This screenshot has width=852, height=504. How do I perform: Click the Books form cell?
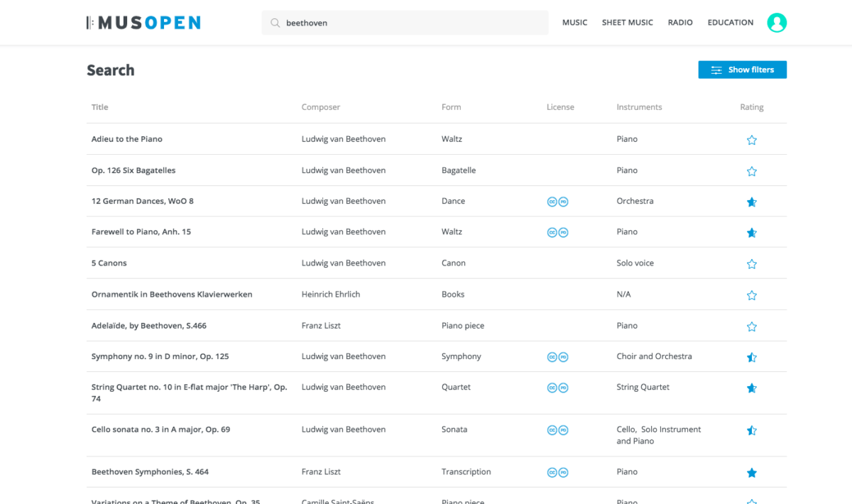tap(453, 294)
